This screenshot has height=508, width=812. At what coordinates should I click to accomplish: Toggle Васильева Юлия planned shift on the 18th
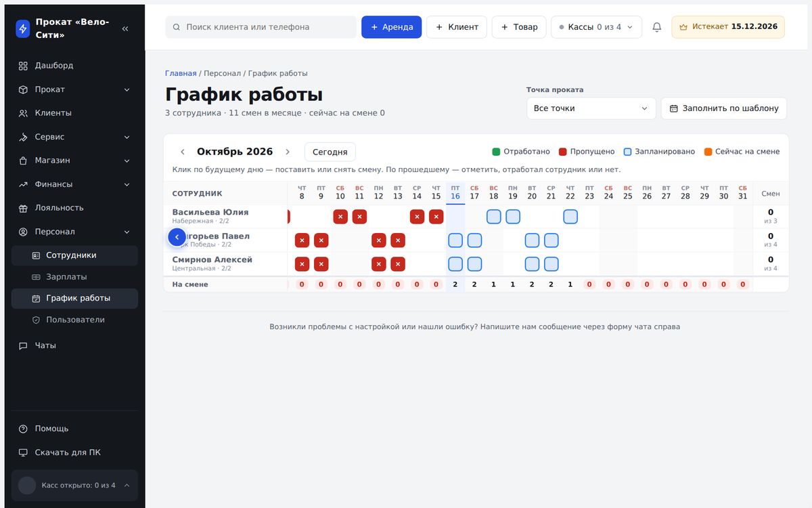[494, 217]
